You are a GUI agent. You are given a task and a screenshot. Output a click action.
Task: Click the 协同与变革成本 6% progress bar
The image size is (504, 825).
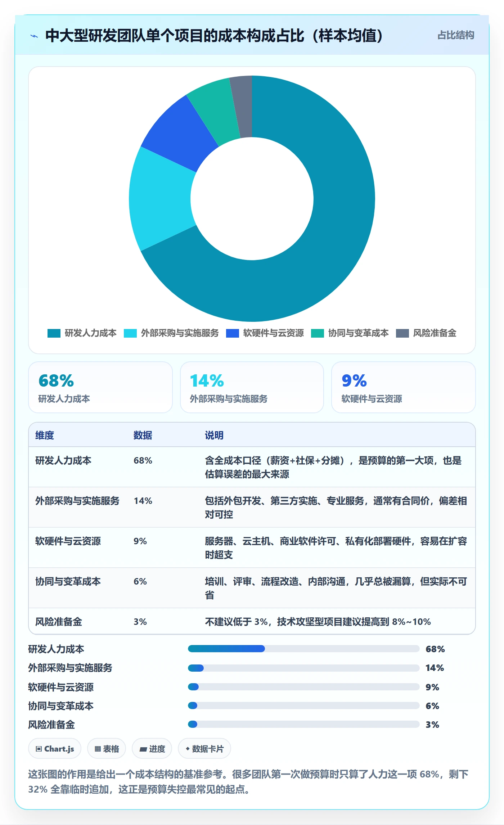pyautogui.click(x=303, y=705)
